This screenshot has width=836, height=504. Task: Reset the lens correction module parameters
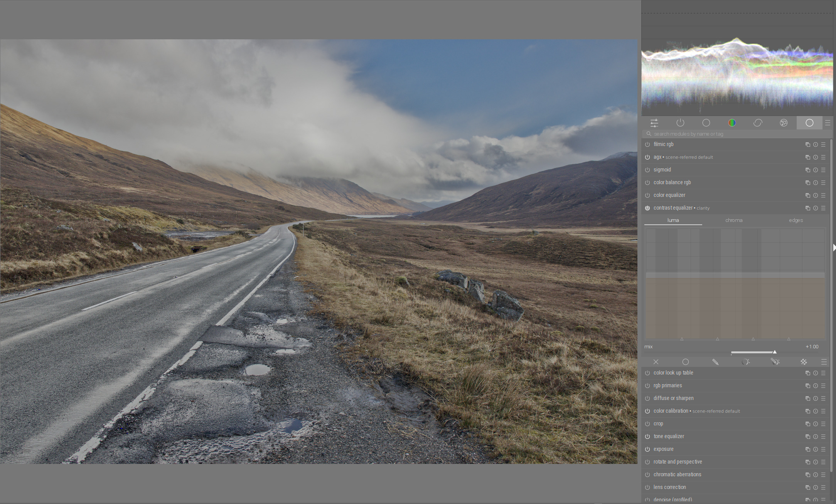click(816, 487)
